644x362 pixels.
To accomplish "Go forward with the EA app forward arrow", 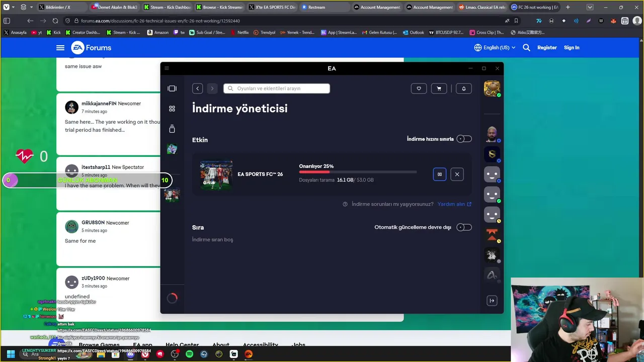I will 212,88.
